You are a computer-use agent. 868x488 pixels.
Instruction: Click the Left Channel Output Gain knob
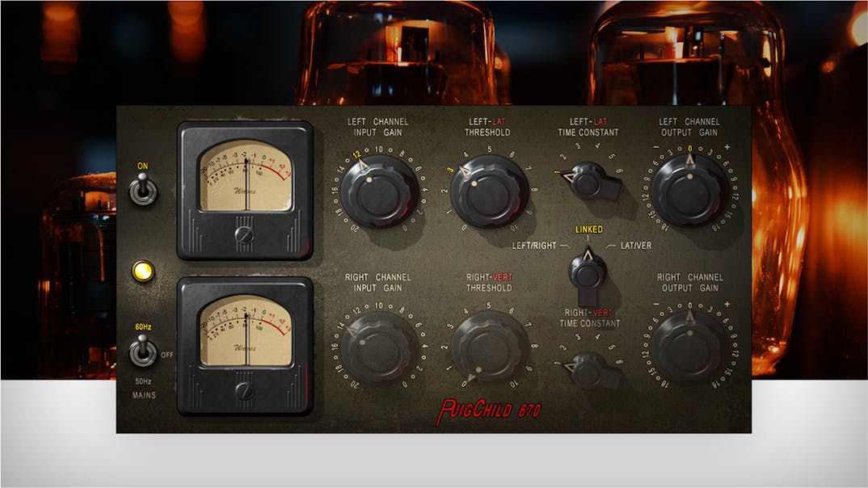click(689, 191)
